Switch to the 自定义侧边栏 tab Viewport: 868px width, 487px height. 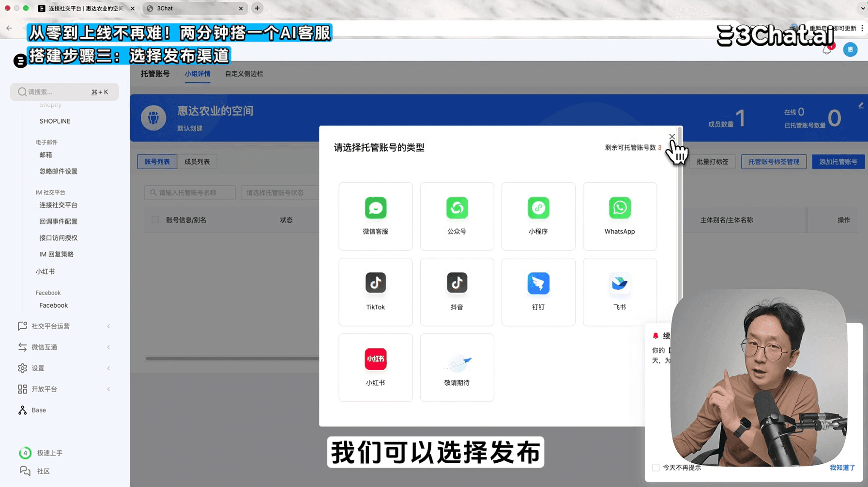pos(244,74)
